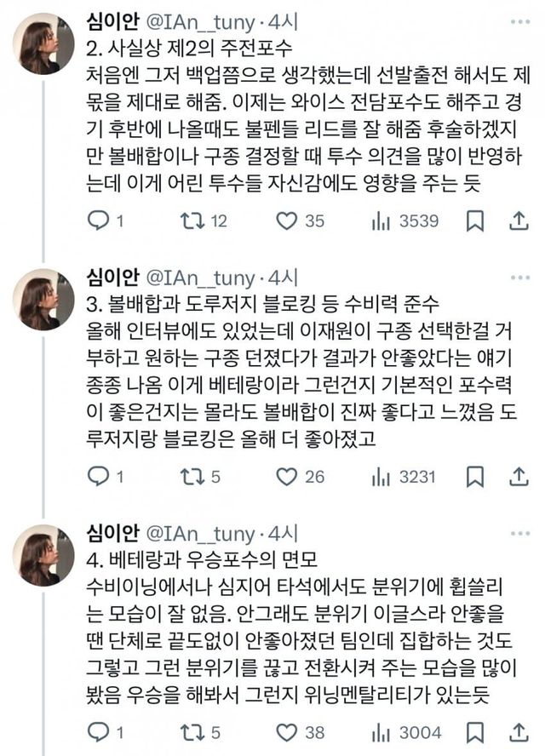Image resolution: width=545 pixels, height=756 pixels.
Task: Bookmark the tweet about 베테랑과 우승포수
Action: (476, 732)
